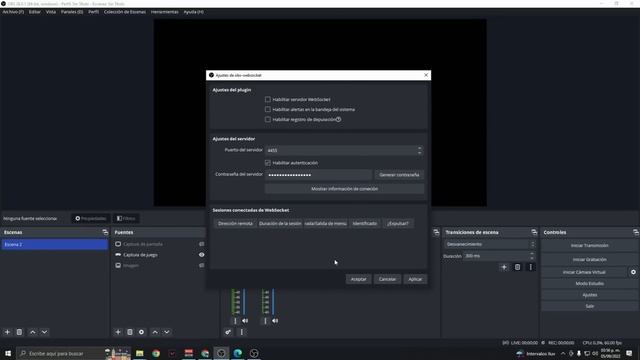Viewport: 640px width, 360px height.
Task: Open the Desvanecimiento transition dropdown
Action: click(x=490, y=244)
